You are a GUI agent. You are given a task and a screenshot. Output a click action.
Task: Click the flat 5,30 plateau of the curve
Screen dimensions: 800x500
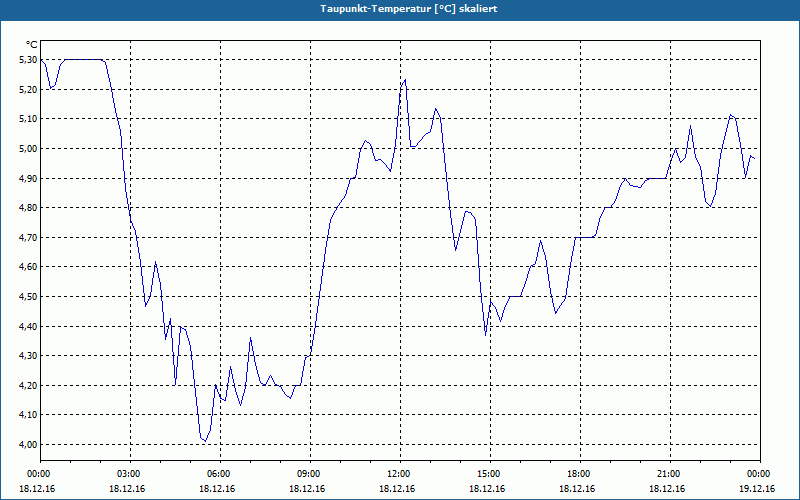click(84, 60)
